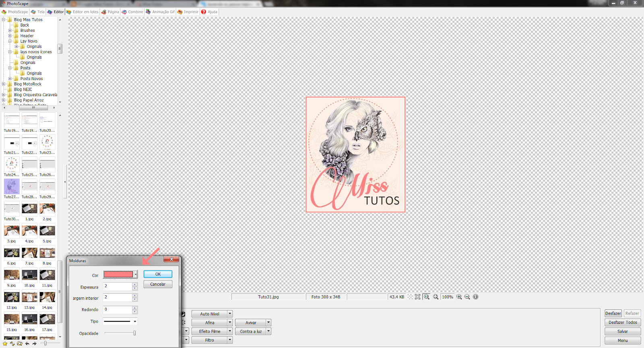Click the fit-to-window arrows icon
644x348 pixels.
click(x=418, y=297)
